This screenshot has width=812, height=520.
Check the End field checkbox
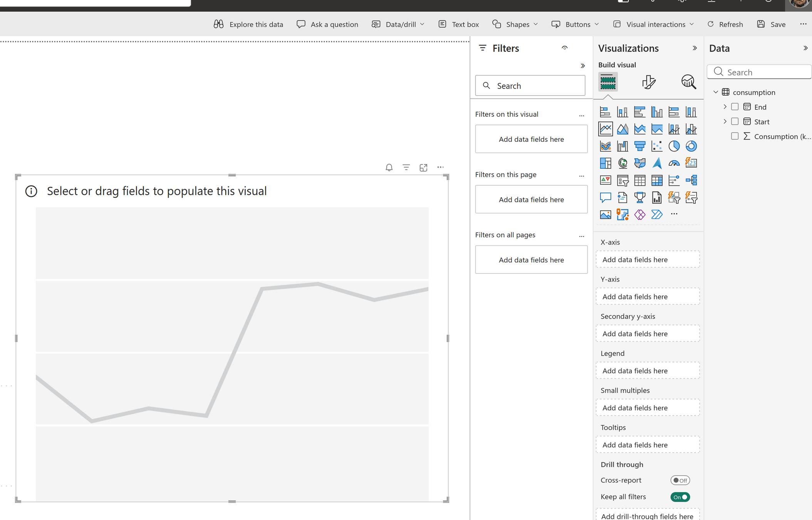[x=735, y=107]
